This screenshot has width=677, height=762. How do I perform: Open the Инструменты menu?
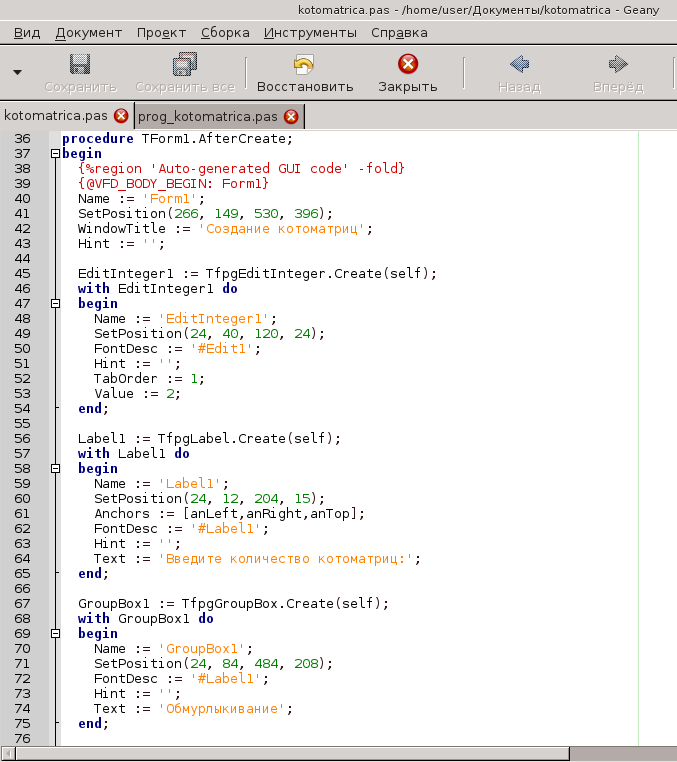click(310, 32)
